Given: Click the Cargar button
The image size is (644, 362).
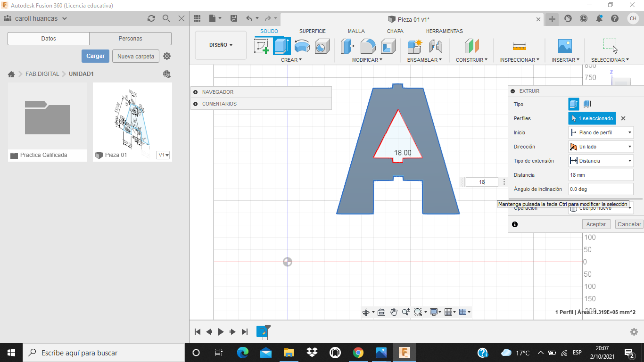Looking at the screenshot, I should 95,56.
